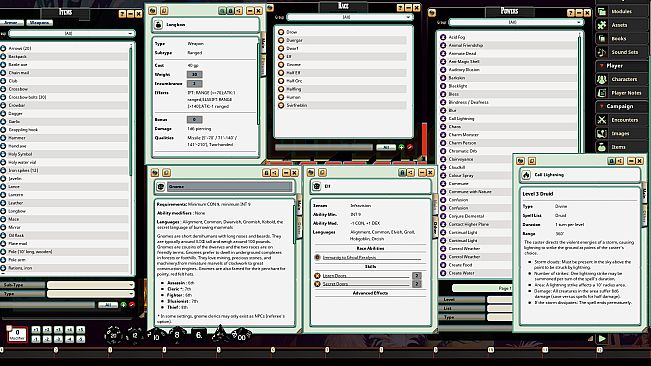Switch to Weapons tab in Items
This screenshot has height=366, width=651.
tap(39, 22)
